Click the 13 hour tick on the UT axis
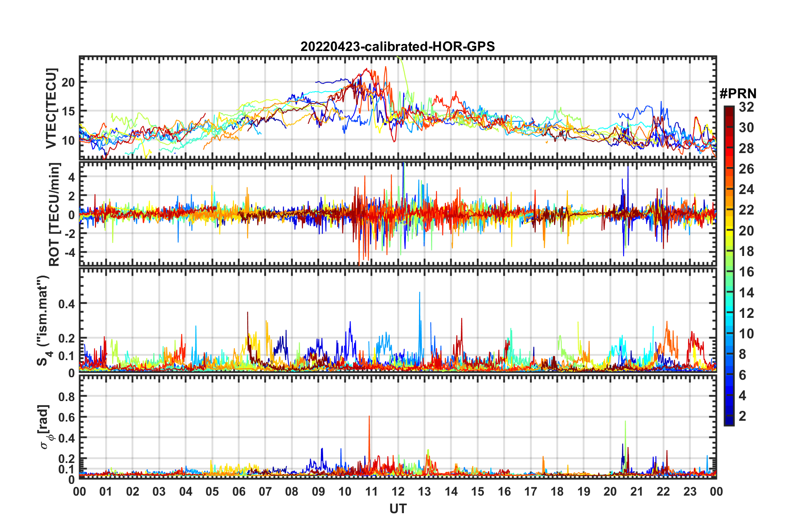 pyautogui.click(x=424, y=491)
